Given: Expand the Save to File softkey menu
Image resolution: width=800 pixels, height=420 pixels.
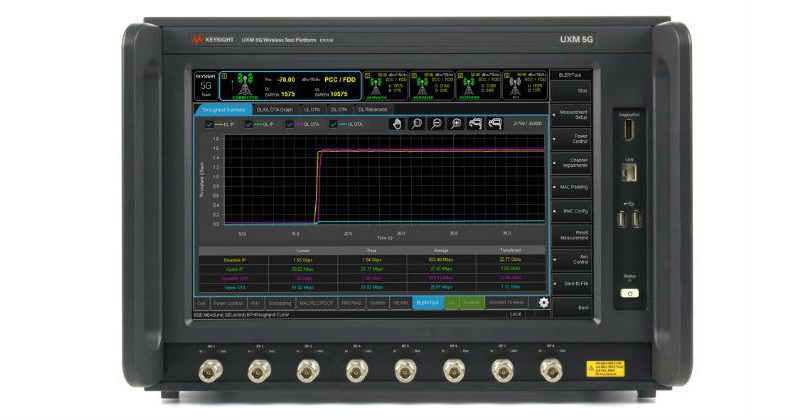Looking at the screenshot, I should [x=571, y=283].
